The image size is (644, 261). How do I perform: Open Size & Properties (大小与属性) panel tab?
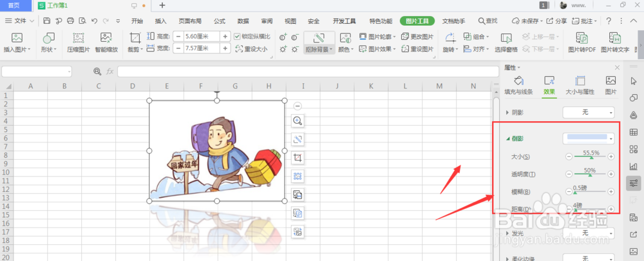[580, 86]
